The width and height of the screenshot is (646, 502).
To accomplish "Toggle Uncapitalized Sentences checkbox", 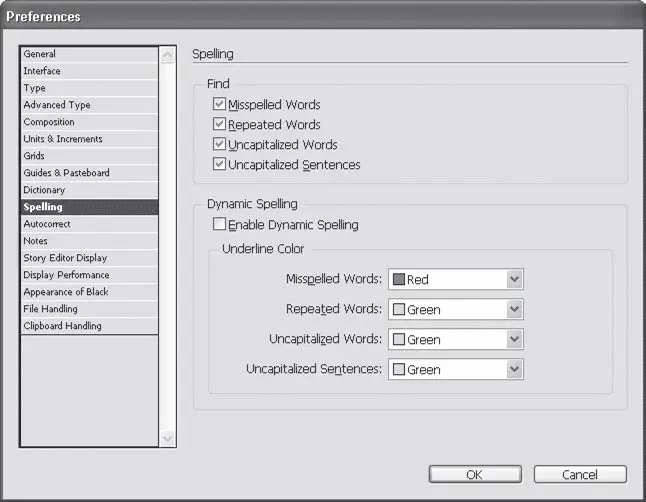I will click(219, 164).
